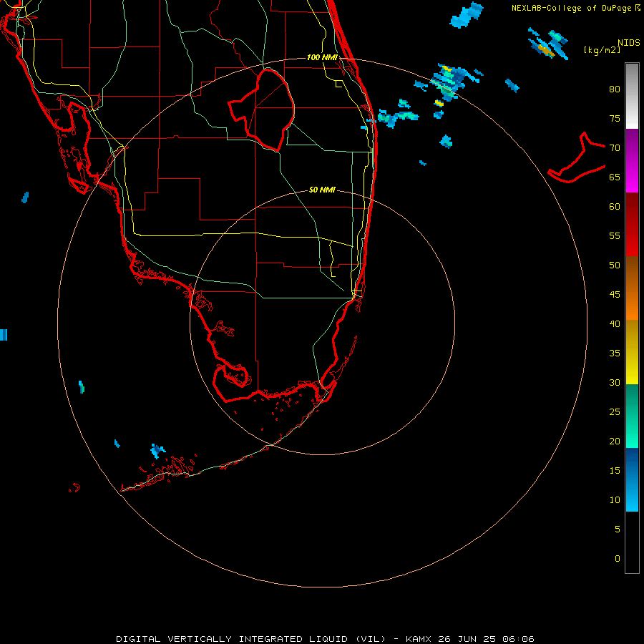Click the scale value 0
Screen dimensions: 644x644
[618, 559]
